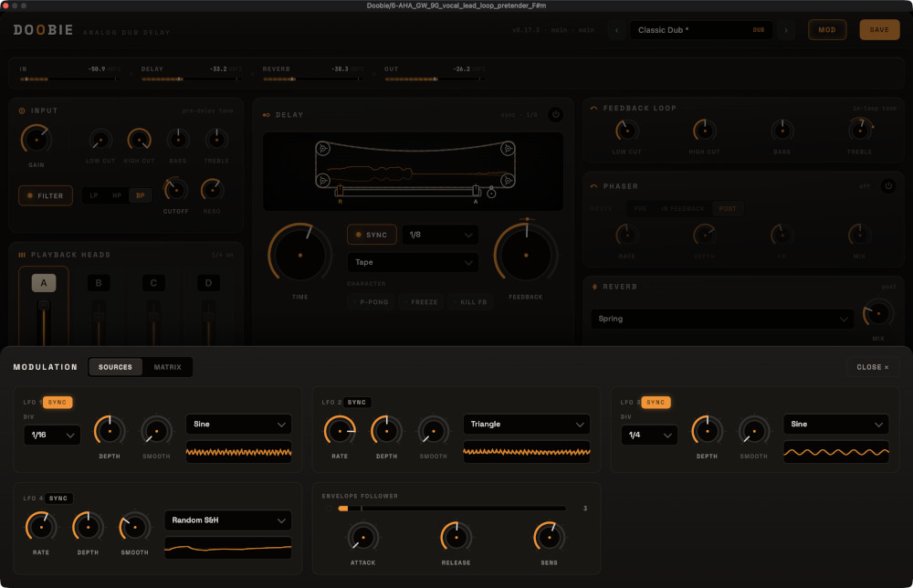The width and height of the screenshot is (913, 588).
Task: Toggle delay Sync button
Action: [372, 235]
